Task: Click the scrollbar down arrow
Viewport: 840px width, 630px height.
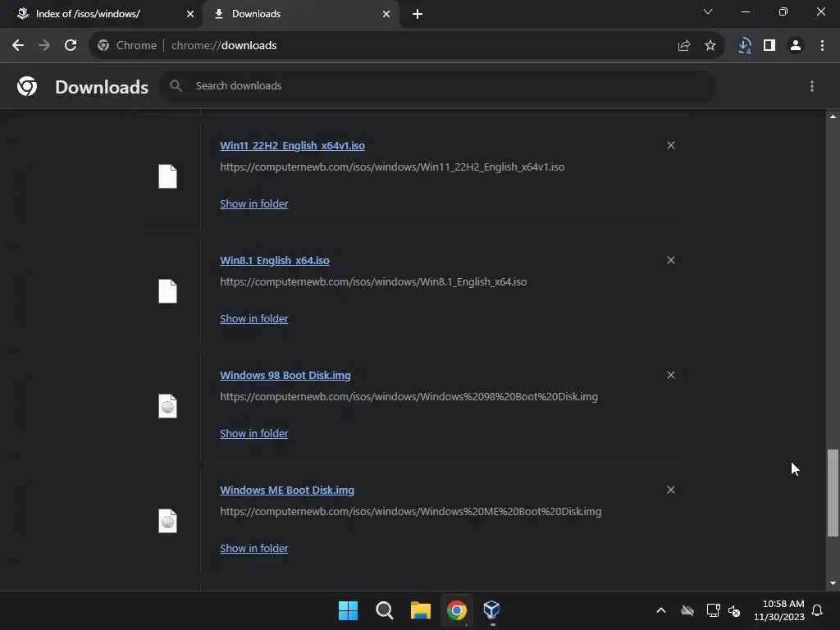Action: [x=833, y=583]
